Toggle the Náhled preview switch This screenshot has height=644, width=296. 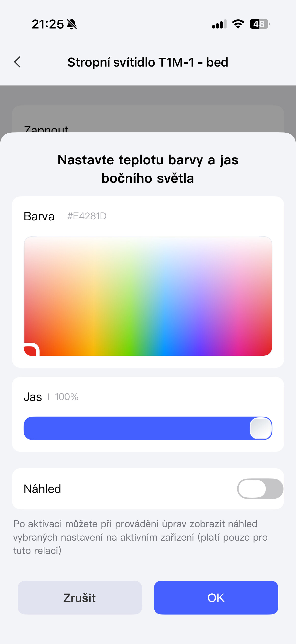[x=260, y=489]
